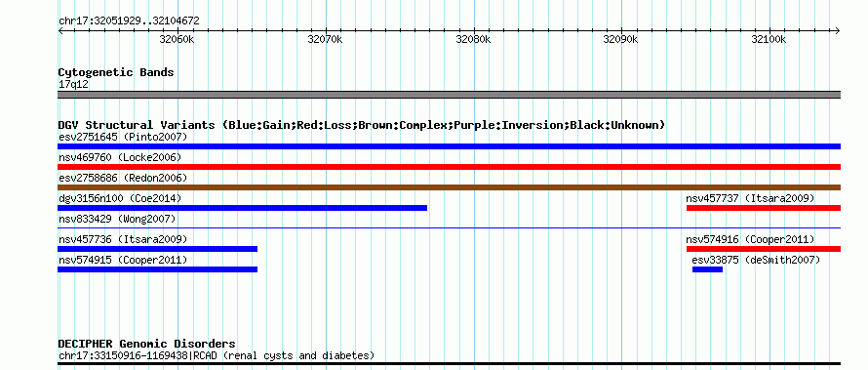Click the 32060k ruler tick label
Image resolution: width=868 pixels, height=370 pixels.
pos(177,39)
